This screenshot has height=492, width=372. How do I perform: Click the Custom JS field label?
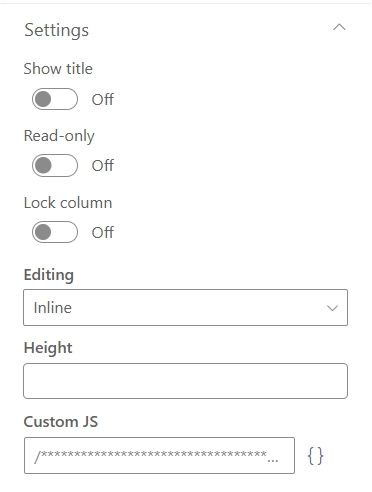pos(61,422)
